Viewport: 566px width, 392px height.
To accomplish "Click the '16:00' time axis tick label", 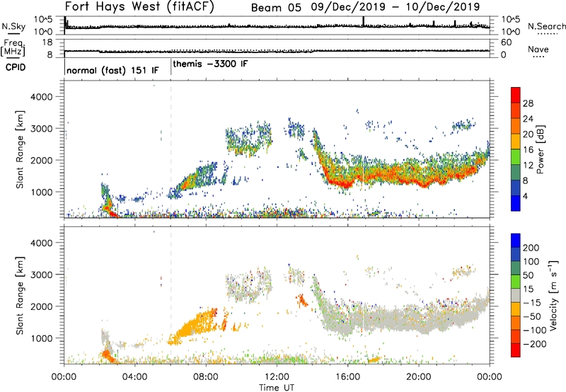I will coord(347,377).
